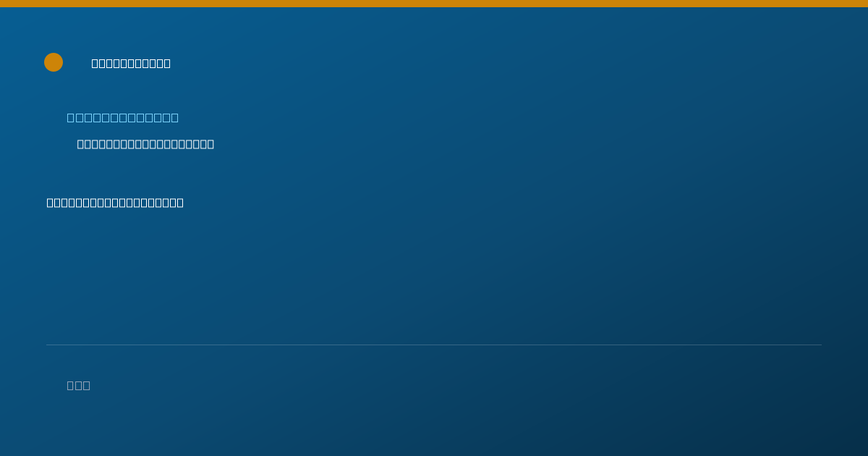Click the thin horizontal divider line
868x456 pixels.
click(434, 345)
